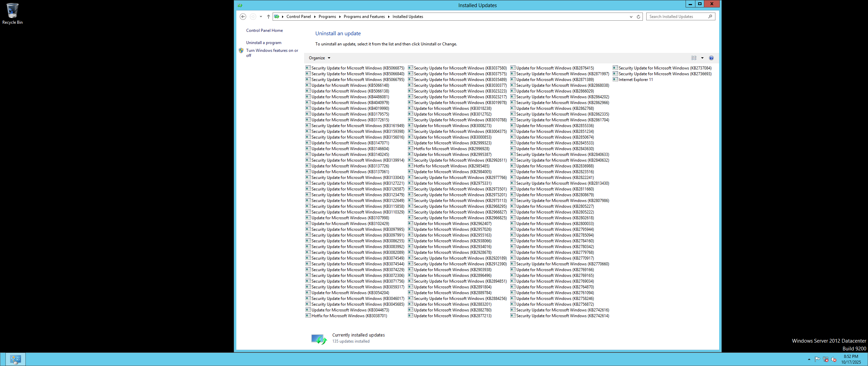Show hidden tray icons arrow
Image resolution: width=868 pixels, height=366 pixels.
pyautogui.click(x=809, y=359)
